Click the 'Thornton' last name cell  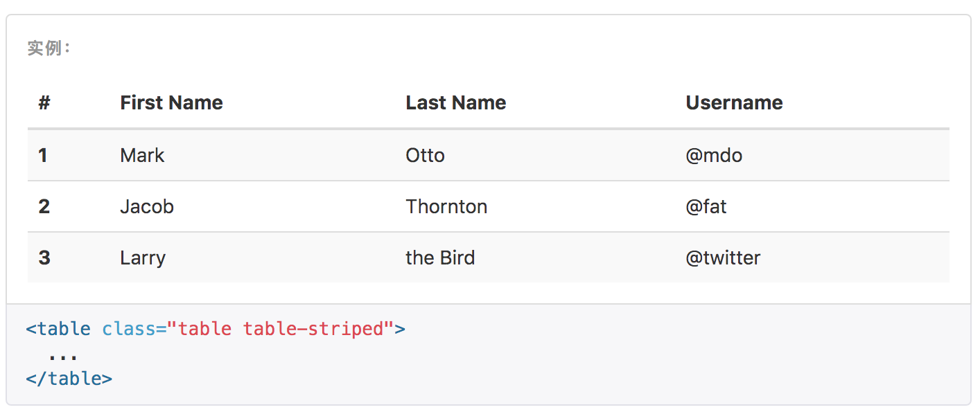[446, 206]
